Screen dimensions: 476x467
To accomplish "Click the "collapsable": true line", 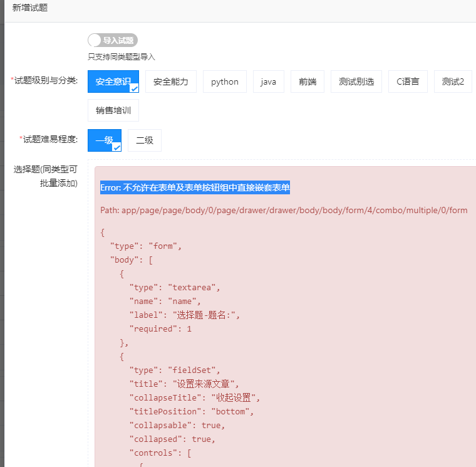I will (177, 426).
